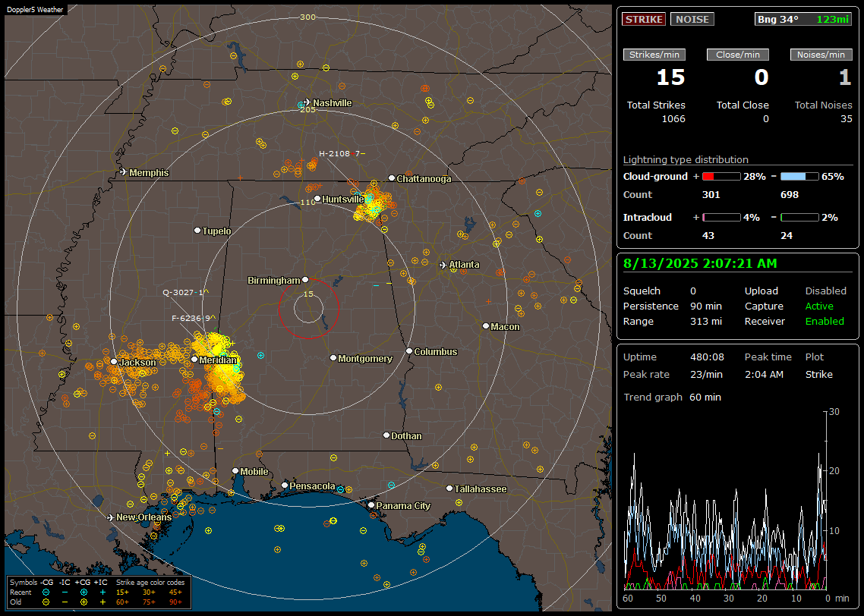Screen dimensions: 864x616
Task: Click the Lightning type distribution heading
Action: [686, 159]
